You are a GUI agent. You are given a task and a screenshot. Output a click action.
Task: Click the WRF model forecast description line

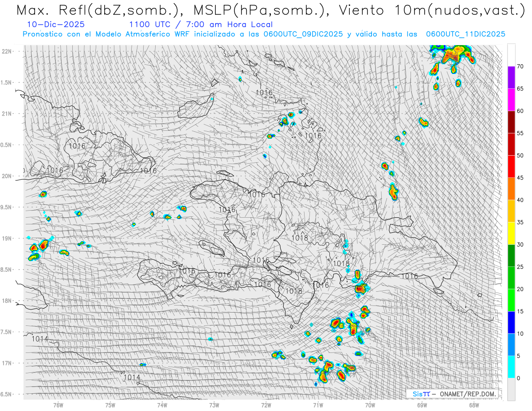(x=264, y=34)
